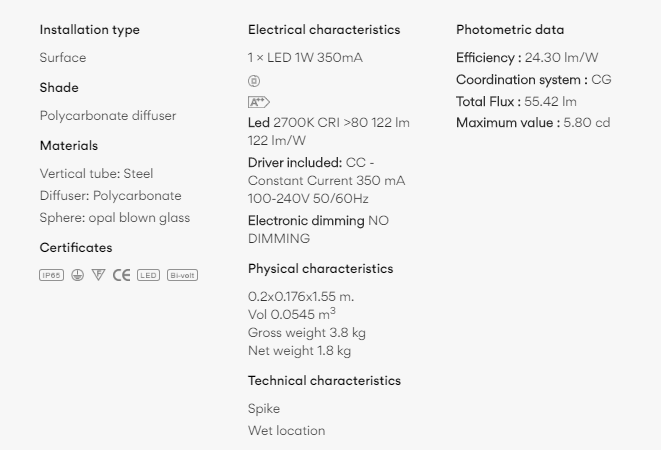
Task: Click the IP65 certificate icon
Action: (x=51, y=275)
